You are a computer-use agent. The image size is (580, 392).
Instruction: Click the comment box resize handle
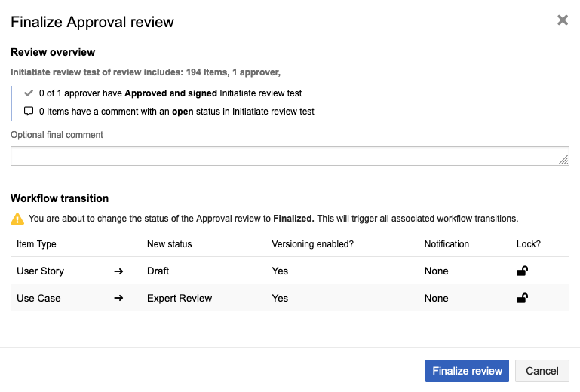(x=563, y=160)
